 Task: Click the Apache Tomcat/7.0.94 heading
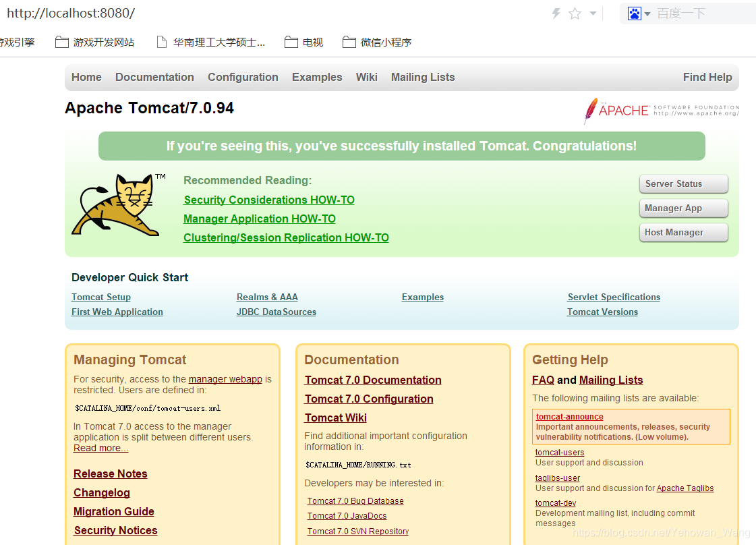tap(150, 108)
